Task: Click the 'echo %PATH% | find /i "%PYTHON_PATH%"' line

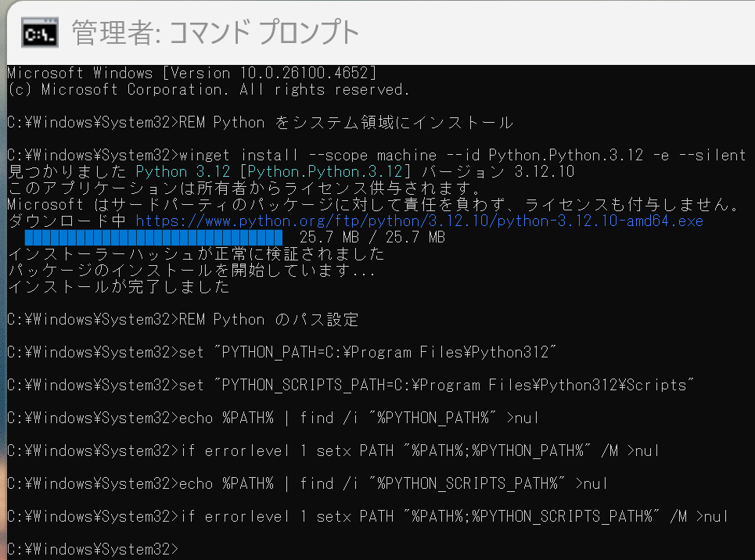Action: pos(273,418)
